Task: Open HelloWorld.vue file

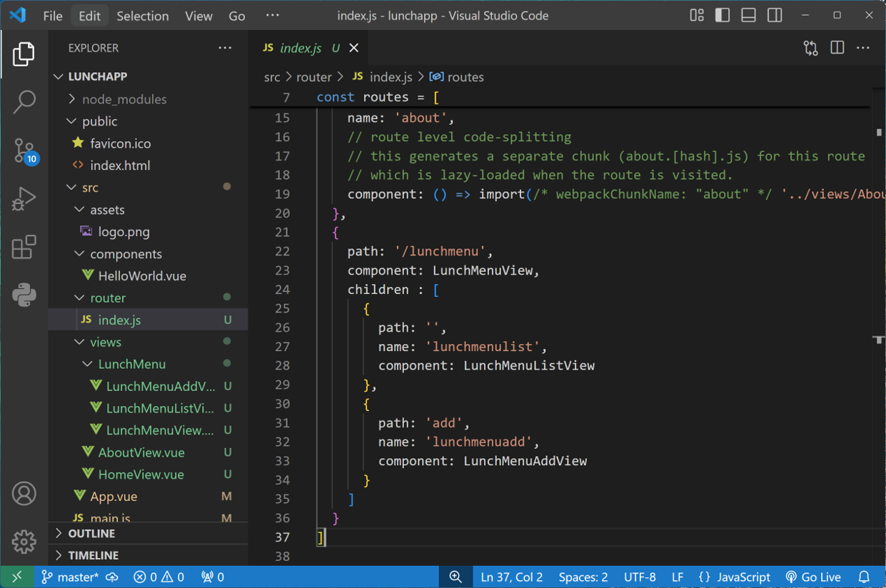Action: pyautogui.click(x=148, y=276)
